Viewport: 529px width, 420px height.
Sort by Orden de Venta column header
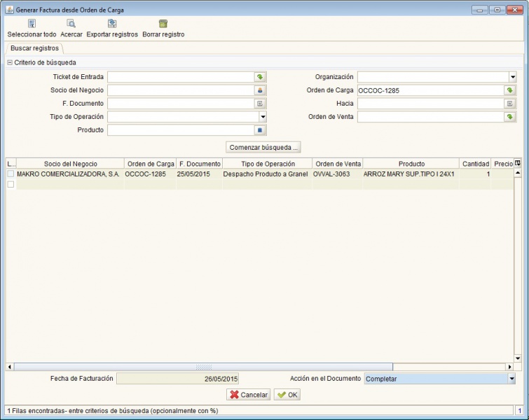coord(338,164)
